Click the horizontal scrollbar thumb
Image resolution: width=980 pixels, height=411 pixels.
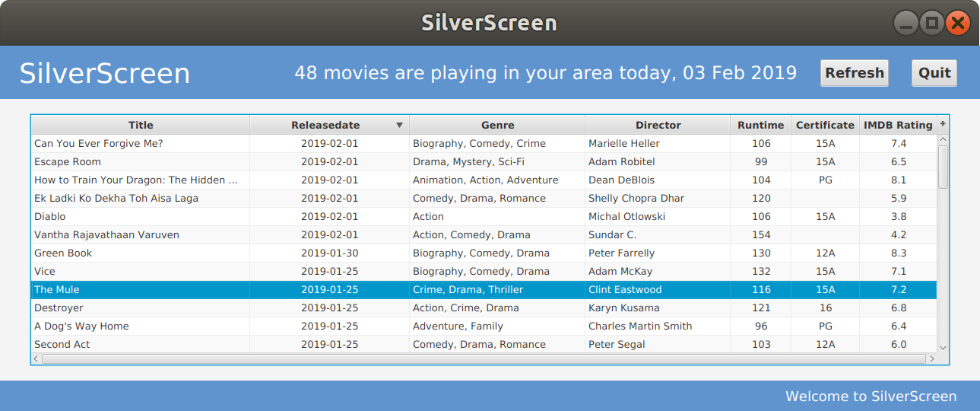coord(484,358)
